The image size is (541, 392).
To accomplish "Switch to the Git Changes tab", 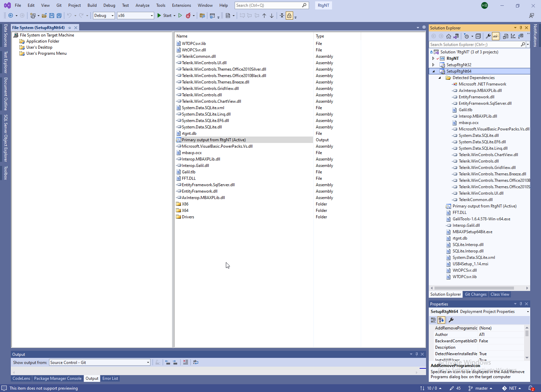I will point(475,294).
